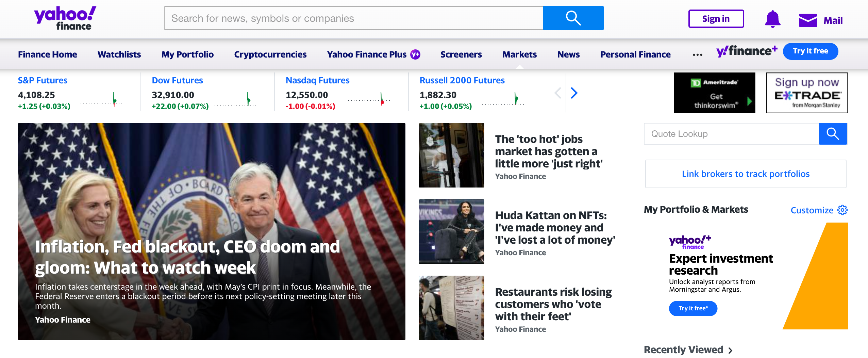Show previous market futures with left chevron
868x358 pixels.
click(558, 93)
